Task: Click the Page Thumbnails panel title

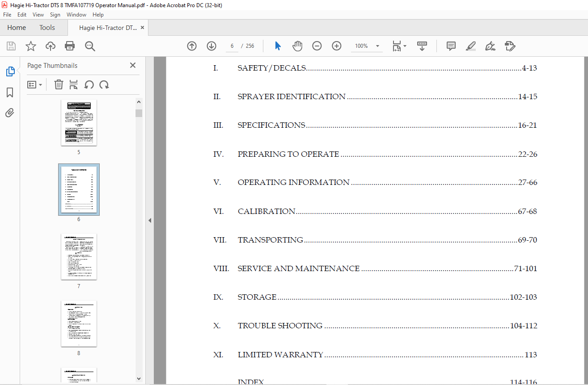Action: coord(52,66)
